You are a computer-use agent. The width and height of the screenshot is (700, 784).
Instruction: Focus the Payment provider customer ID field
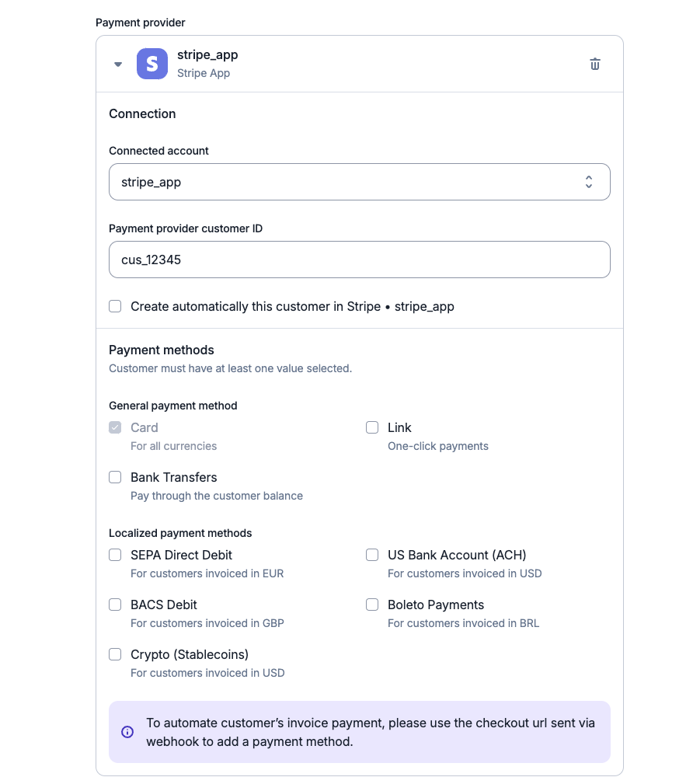[x=360, y=260]
